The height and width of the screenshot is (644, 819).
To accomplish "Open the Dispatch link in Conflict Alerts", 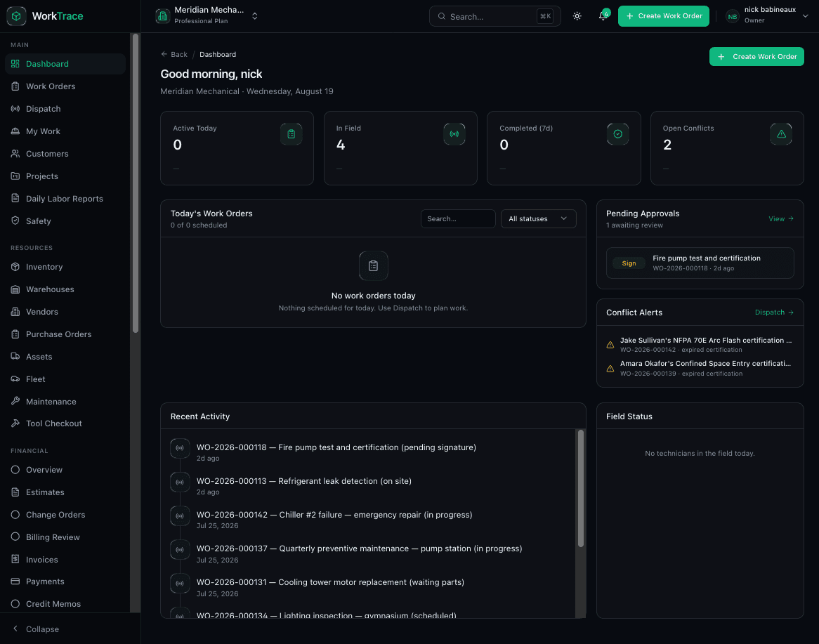I will click(774, 313).
